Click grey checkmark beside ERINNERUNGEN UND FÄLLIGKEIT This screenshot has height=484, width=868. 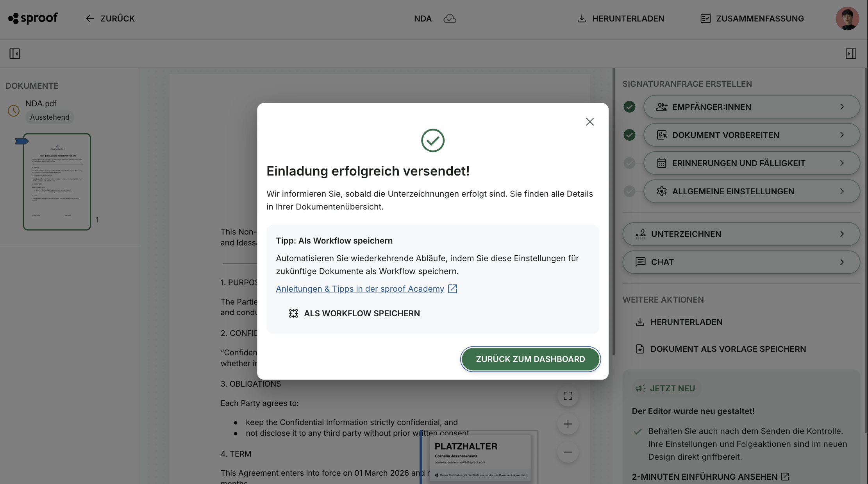629,163
